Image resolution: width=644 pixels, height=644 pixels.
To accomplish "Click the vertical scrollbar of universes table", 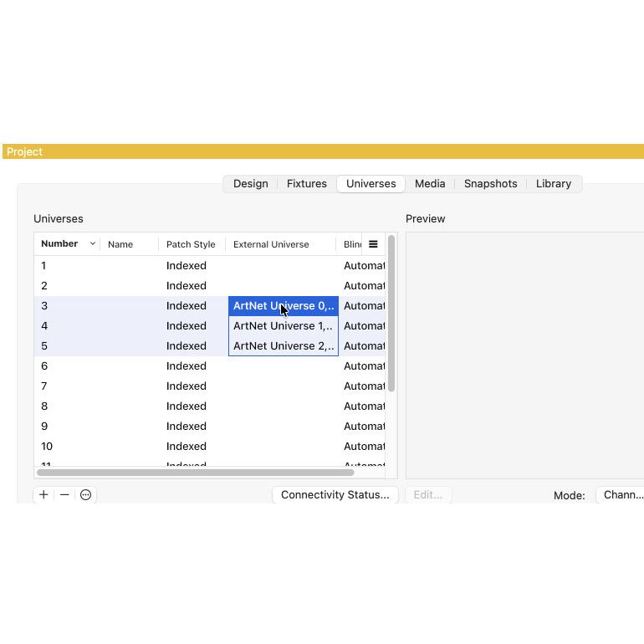I will pyautogui.click(x=391, y=318).
